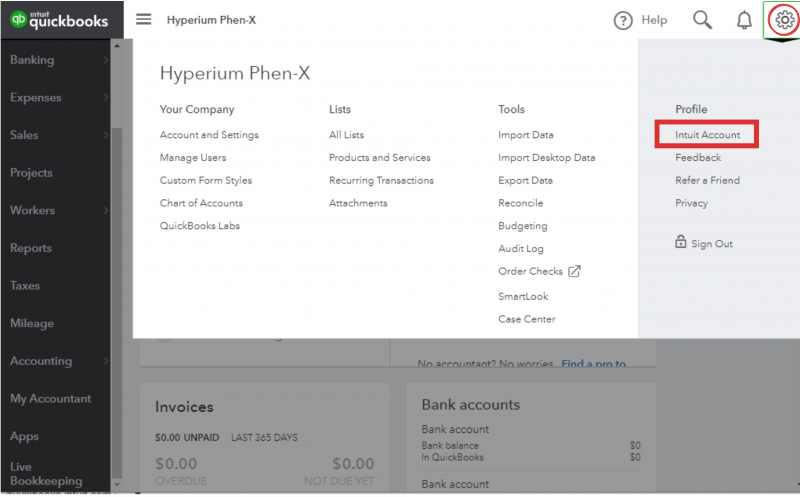Open Mileage in the sidebar
The image size is (800, 497).
coord(32,324)
